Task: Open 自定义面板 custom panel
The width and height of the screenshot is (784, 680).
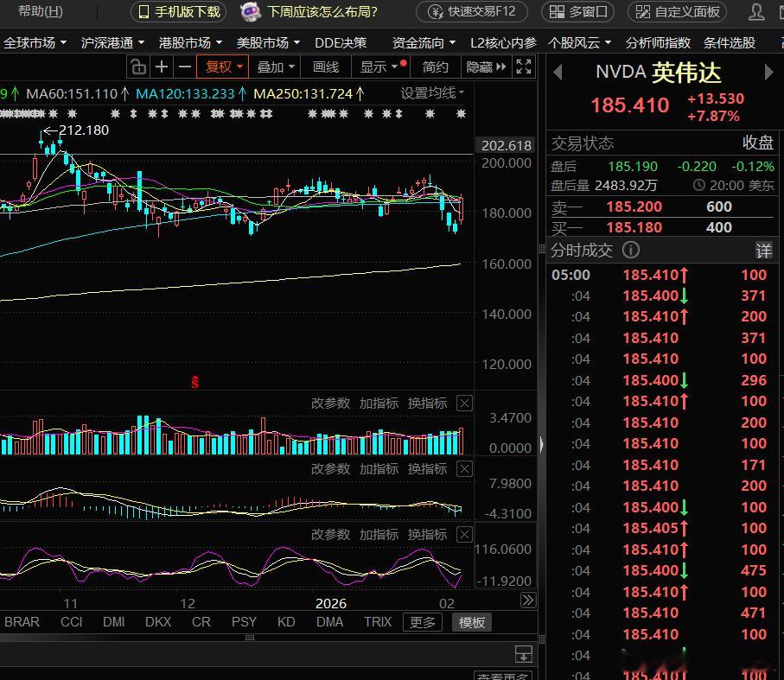Action: 677,11
